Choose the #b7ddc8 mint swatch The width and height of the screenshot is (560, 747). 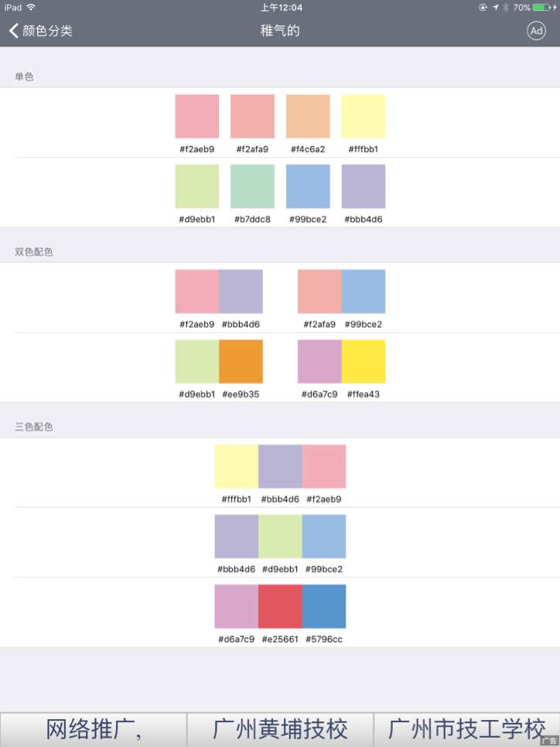[252, 186]
